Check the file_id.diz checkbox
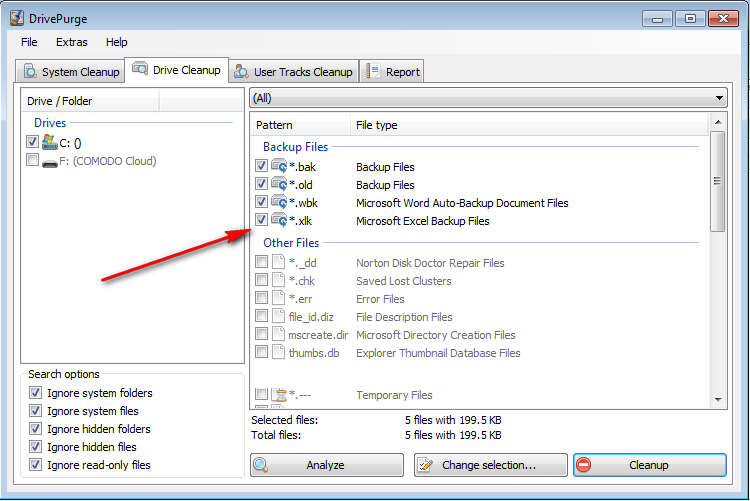This screenshot has width=750, height=501. [x=261, y=316]
